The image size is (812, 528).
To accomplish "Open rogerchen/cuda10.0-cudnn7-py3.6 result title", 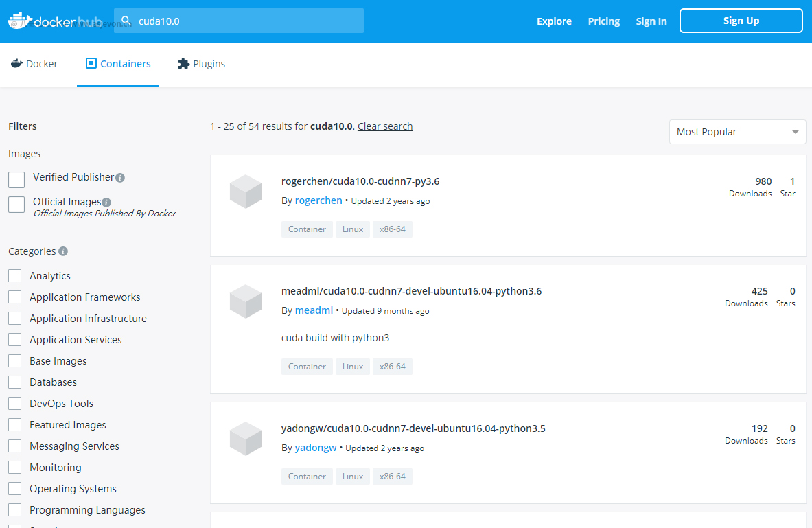I will [360, 181].
